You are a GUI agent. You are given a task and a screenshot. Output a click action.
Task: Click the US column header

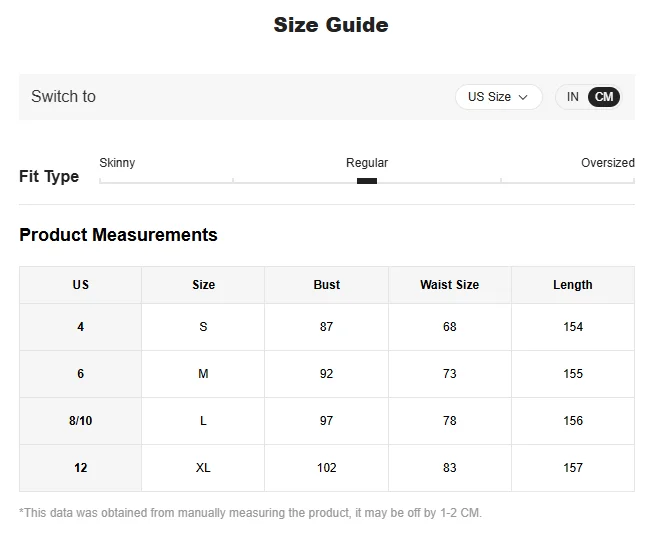[x=81, y=285]
